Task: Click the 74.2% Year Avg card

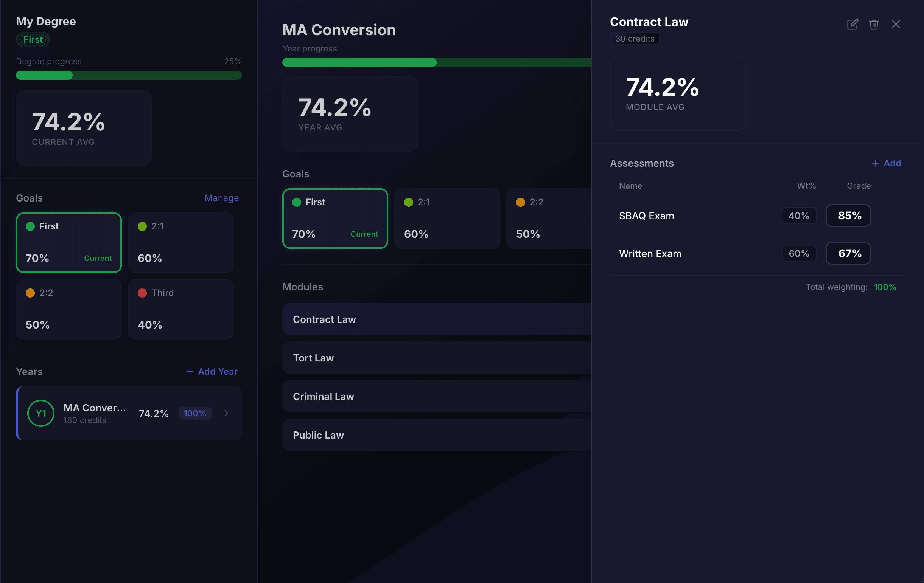Action: pos(350,114)
